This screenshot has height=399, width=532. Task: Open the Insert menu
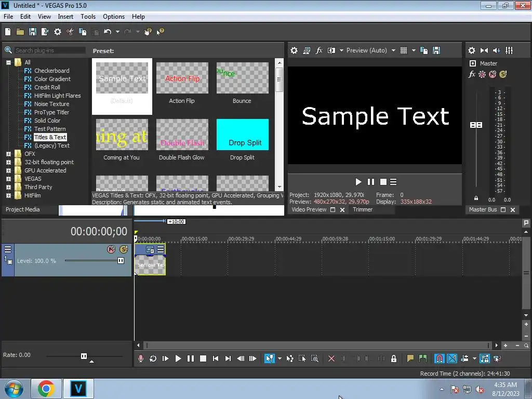coord(65,17)
